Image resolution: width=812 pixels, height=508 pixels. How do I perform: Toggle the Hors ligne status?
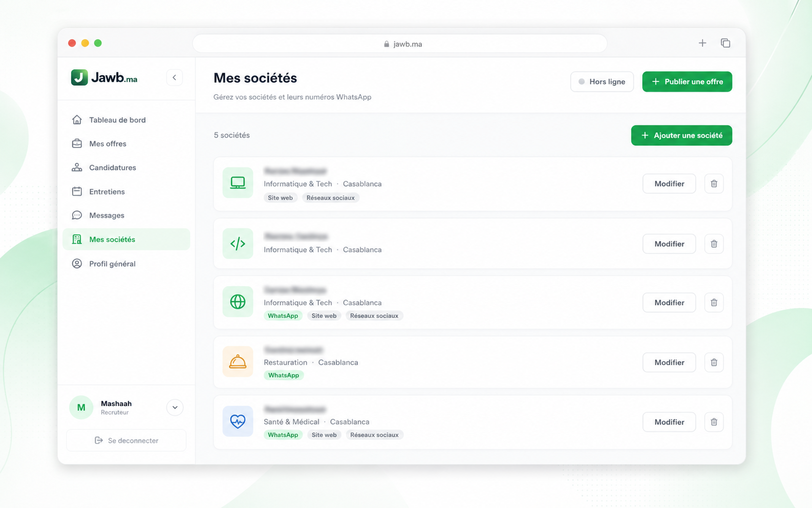(x=602, y=81)
